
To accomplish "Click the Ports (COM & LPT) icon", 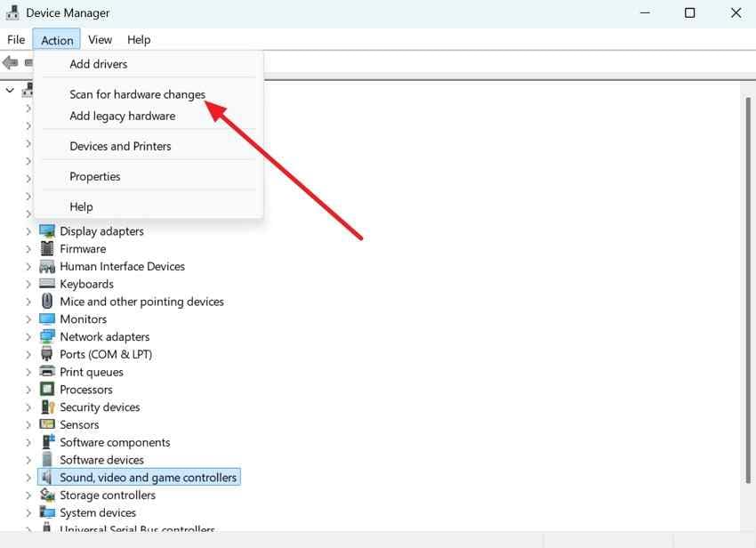I will coord(47,354).
